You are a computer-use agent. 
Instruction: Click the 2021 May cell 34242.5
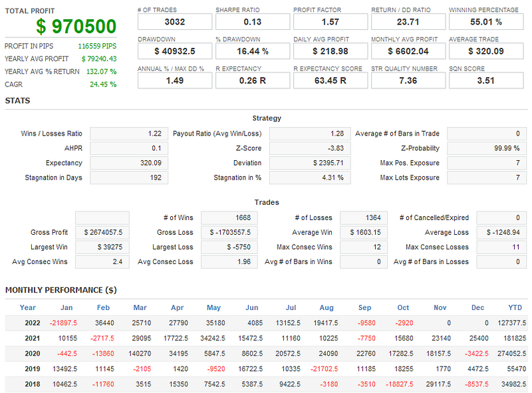[x=213, y=338]
